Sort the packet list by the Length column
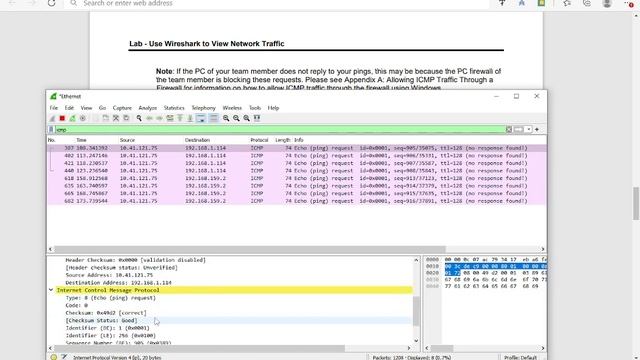Image resolution: width=640 pixels, height=360 pixels. click(x=282, y=140)
